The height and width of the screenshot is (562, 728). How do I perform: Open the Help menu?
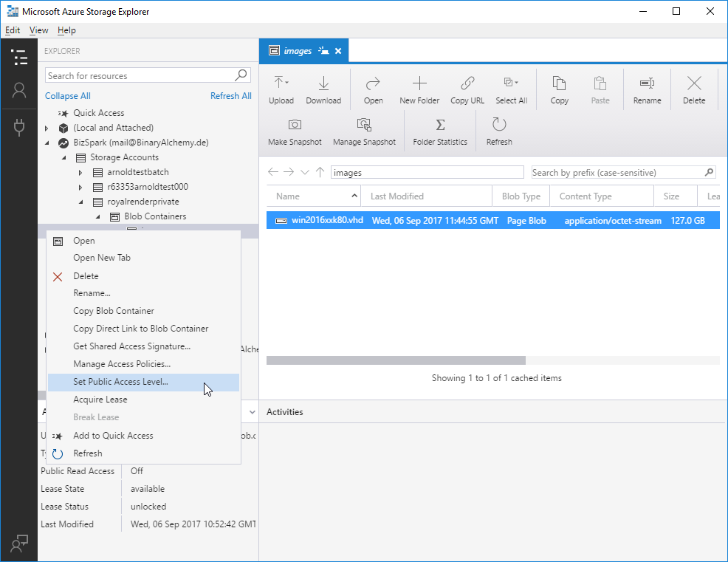(x=67, y=30)
